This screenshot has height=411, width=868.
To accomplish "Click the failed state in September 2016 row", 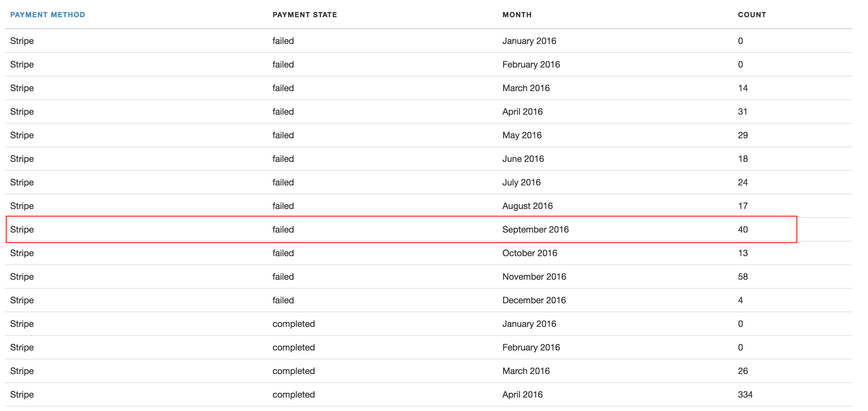I will [x=283, y=230].
